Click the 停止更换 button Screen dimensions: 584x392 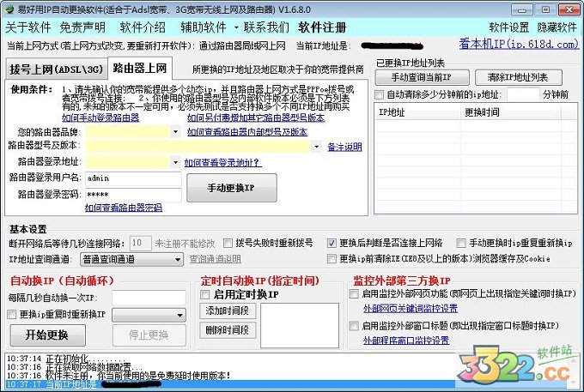pyautogui.click(x=149, y=335)
